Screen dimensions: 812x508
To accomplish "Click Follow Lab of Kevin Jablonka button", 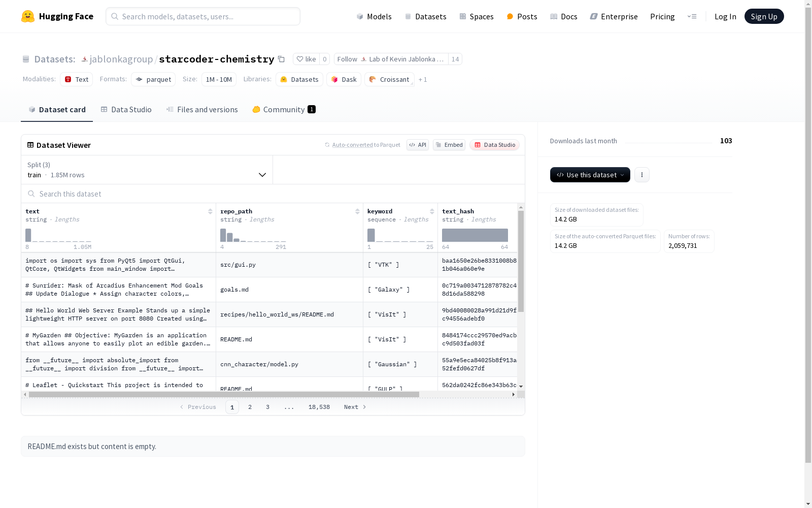I will click(x=391, y=59).
